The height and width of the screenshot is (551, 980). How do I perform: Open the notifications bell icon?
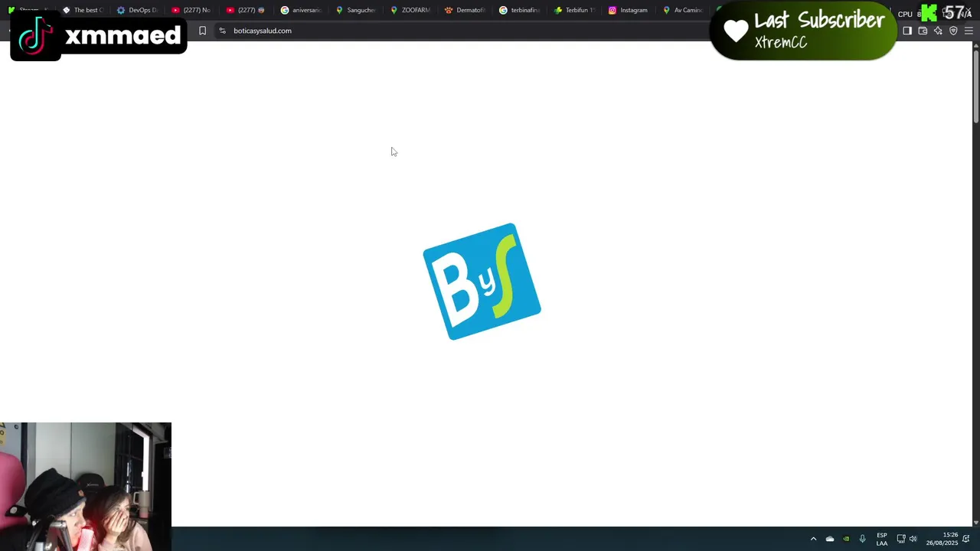tap(966, 539)
